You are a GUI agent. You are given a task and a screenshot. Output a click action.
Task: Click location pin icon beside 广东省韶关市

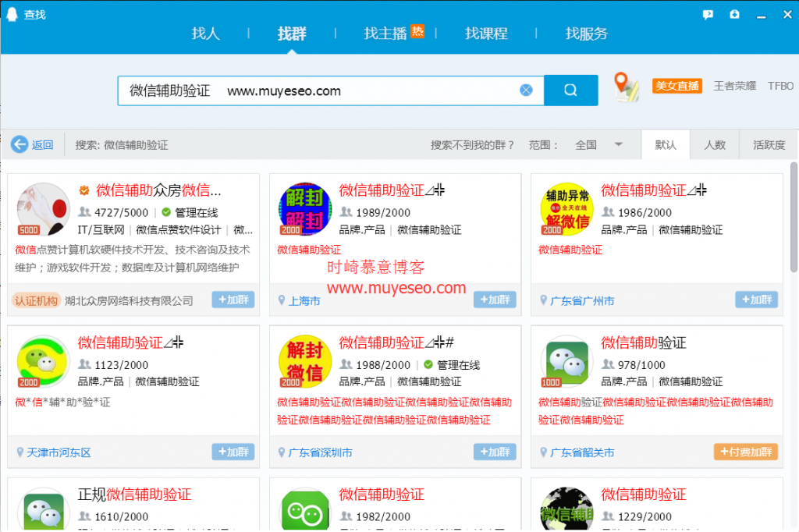pyautogui.click(x=543, y=452)
